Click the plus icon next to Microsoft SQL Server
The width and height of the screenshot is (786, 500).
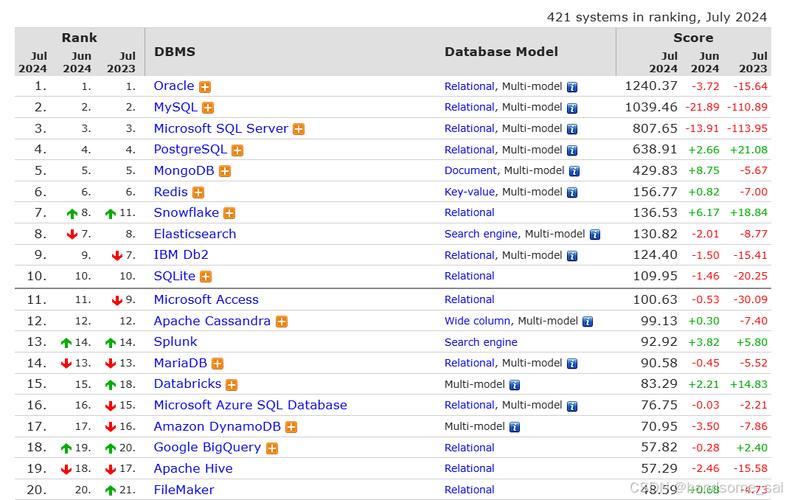[x=298, y=129]
